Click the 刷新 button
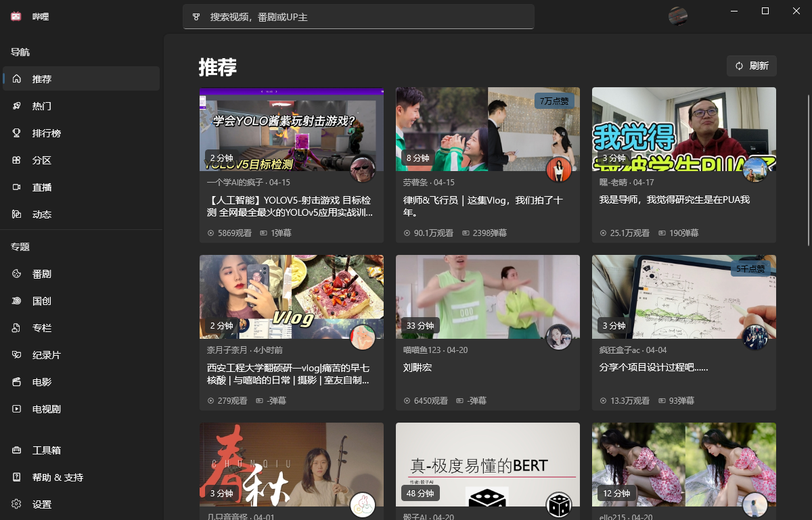The image size is (812, 520). coord(752,66)
